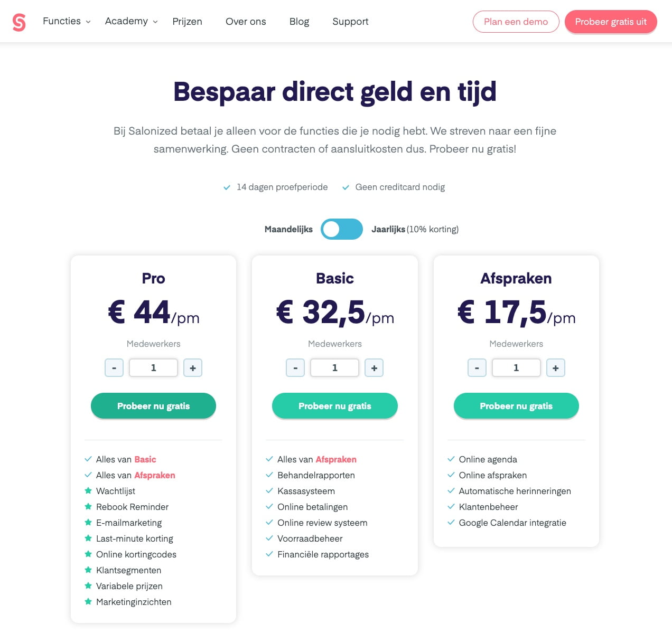The height and width of the screenshot is (643, 672).
Task: Click plus button in the Basic plan
Action: 374,368
